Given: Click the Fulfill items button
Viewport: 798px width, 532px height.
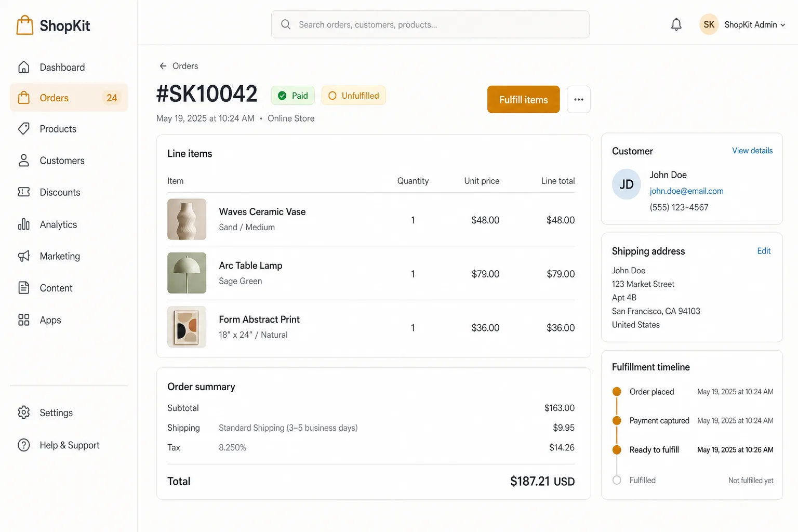Looking at the screenshot, I should [x=524, y=99].
